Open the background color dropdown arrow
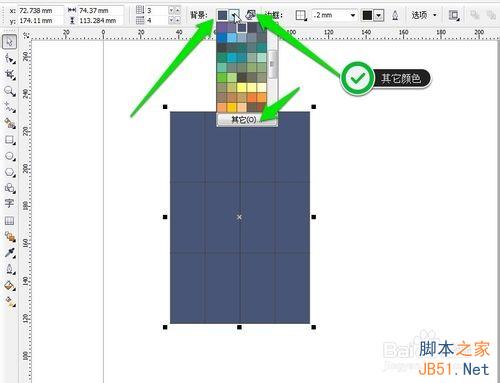The image size is (500, 383). [x=235, y=15]
